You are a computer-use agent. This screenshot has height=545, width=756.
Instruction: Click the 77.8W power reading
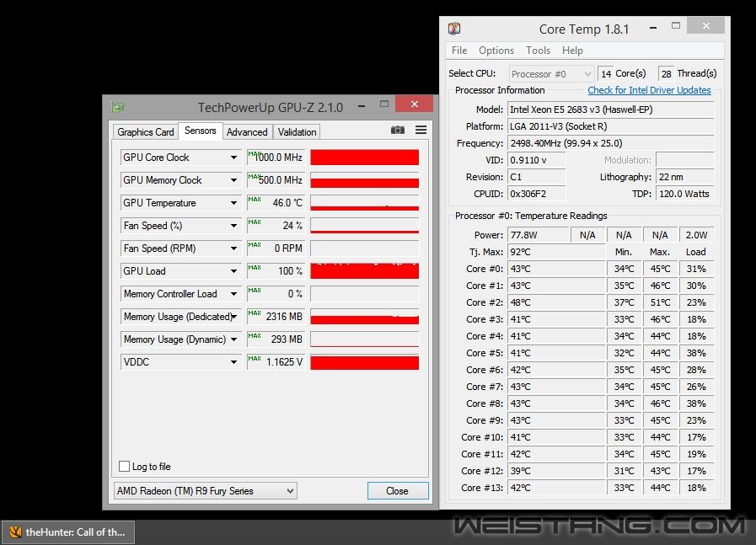pyautogui.click(x=539, y=235)
